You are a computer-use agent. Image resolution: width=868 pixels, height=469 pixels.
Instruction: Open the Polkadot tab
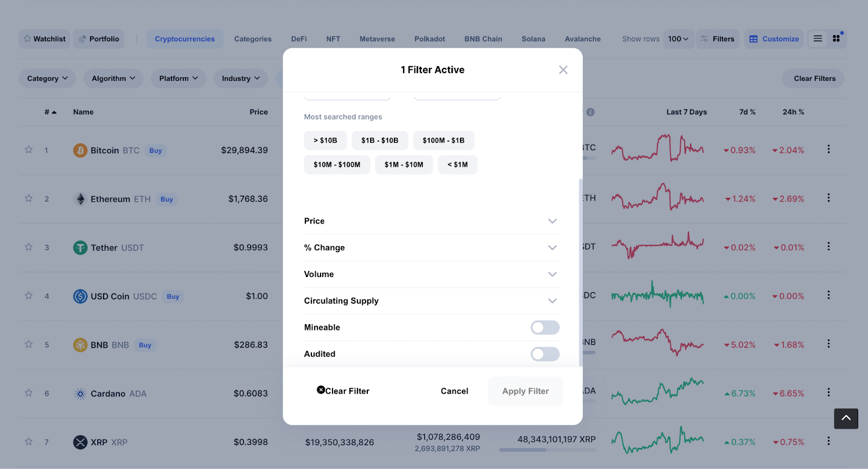430,39
